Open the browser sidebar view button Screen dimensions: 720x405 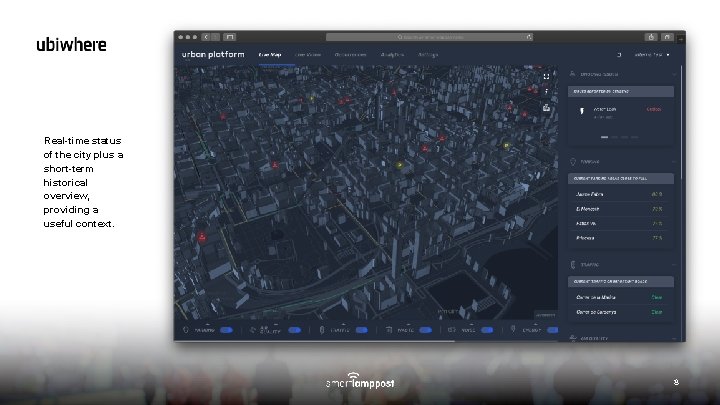pyautogui.click(x=230, y=37)
